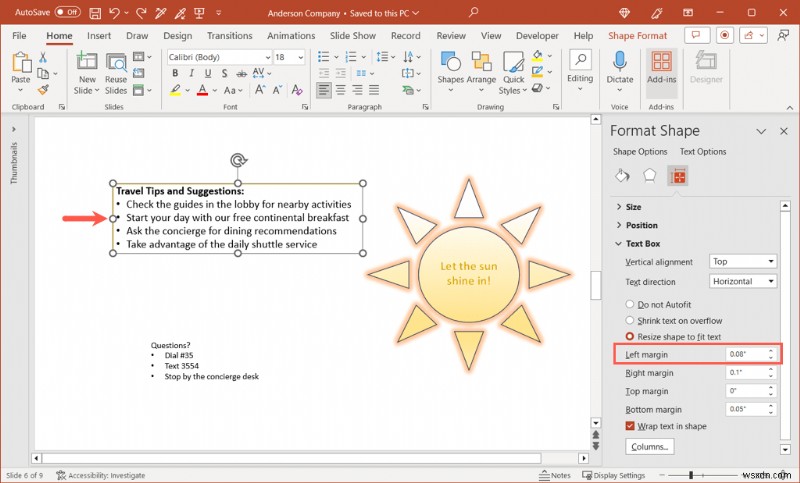The height and width of the screenshot is (483, 800).
Task: Open Notes in status bar
Action: coord(555,475)
